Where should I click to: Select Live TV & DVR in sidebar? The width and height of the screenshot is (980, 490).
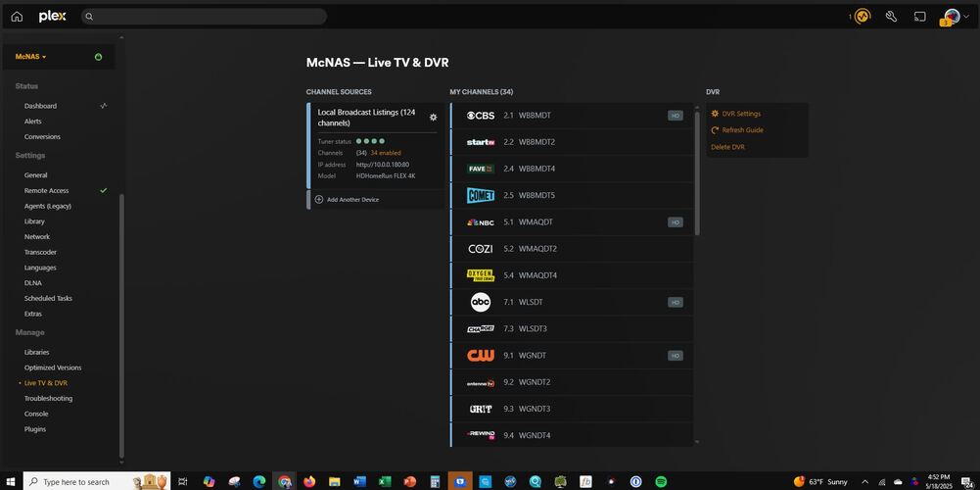(x=46, y=383)
